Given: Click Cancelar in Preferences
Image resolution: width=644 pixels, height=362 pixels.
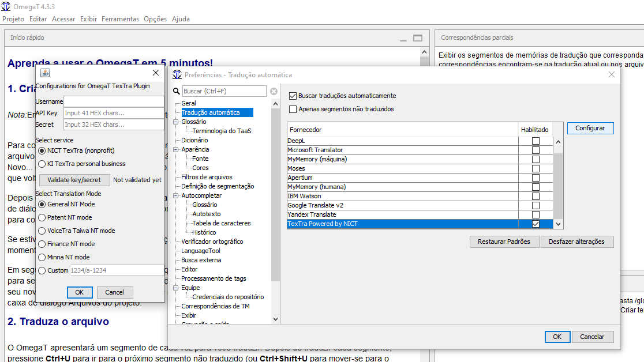Looking at the screenshot, I should coord(592,337).
